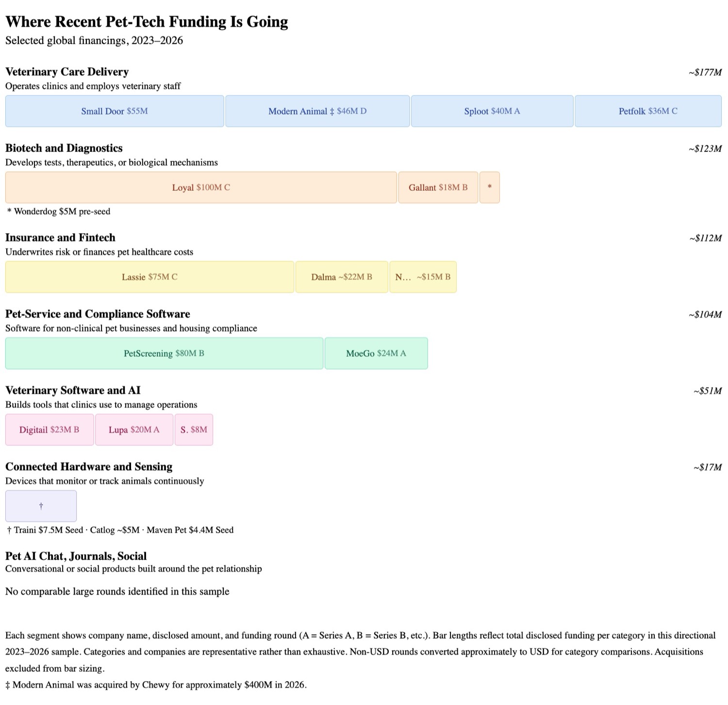
Task: Click Pet-Service and Compliance Software heading
Action: click(x=98, y=314)
